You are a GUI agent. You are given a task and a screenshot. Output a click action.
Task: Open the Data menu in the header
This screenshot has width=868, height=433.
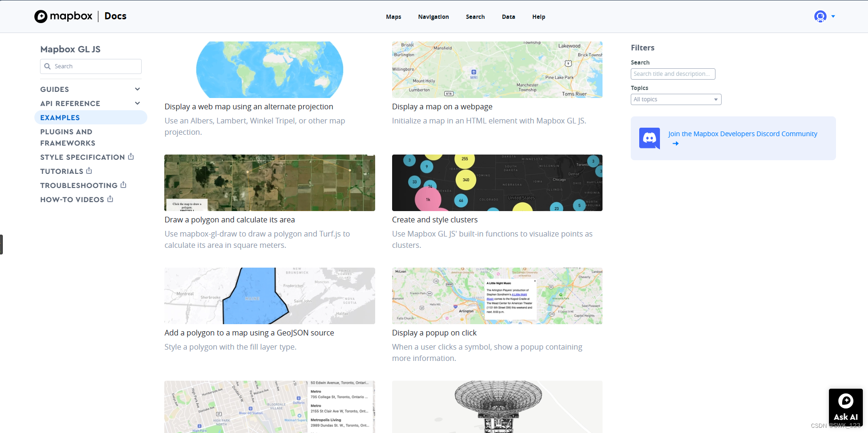point(508,17)
